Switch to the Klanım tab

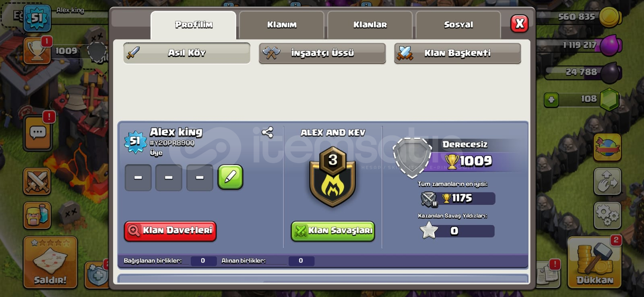point(282,25)
